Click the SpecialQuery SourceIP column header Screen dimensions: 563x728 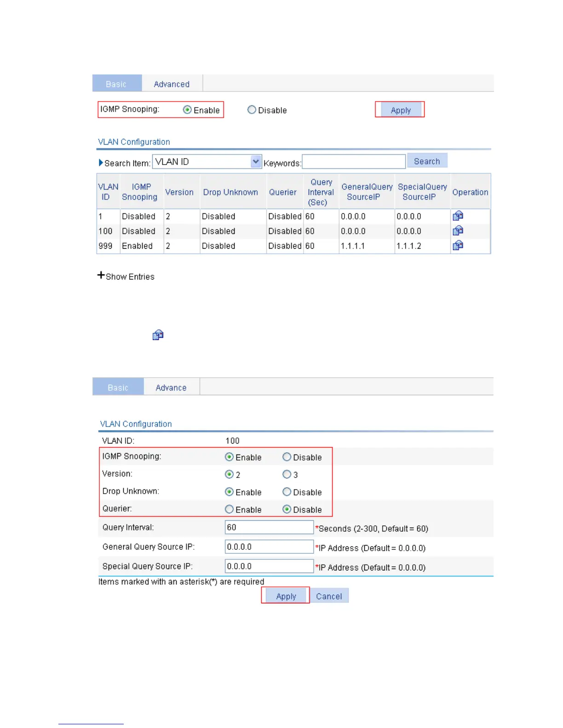pyautogui.click(x=422, y=192)
